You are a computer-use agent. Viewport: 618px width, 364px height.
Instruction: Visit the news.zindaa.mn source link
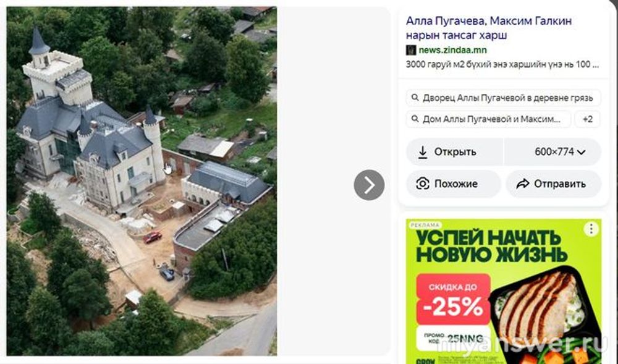[x=452, y=50]
